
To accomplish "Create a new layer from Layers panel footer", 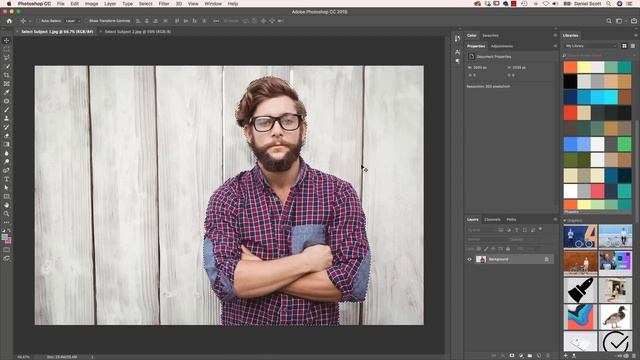I will coord(539,356).
